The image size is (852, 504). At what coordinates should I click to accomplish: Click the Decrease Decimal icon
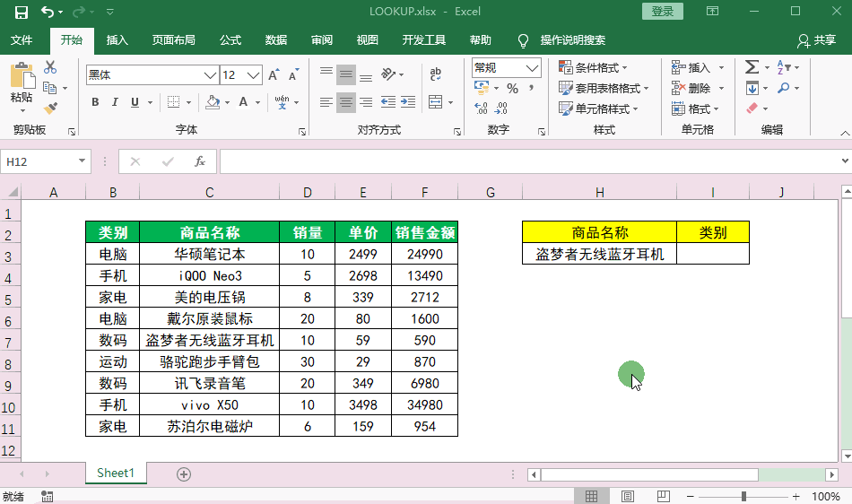tap(500, 109)
